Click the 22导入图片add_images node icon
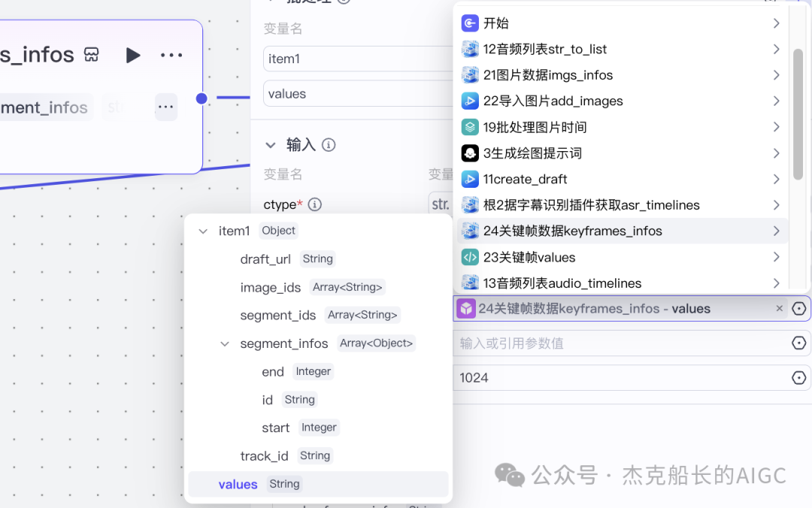The image size is (812, 508). 470,101
